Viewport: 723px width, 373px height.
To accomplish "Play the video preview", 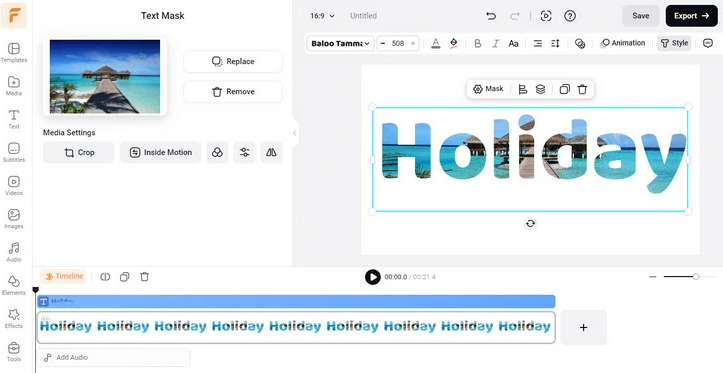I will 373,277.
